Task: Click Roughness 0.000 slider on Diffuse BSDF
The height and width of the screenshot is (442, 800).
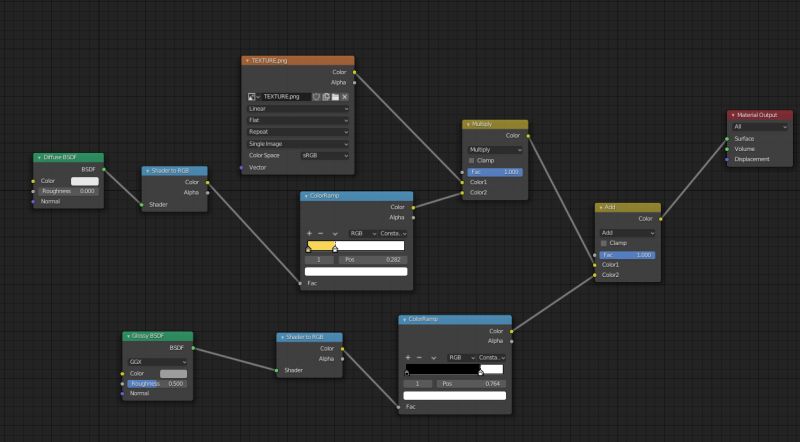Action: coord(68,191)
